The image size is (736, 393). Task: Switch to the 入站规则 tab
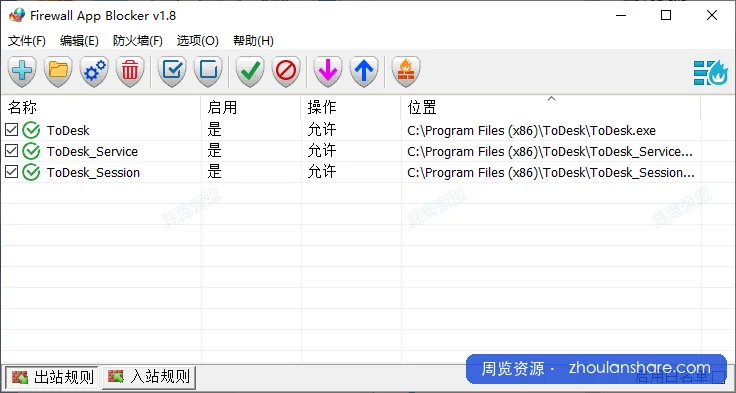[x=148, y=377]
